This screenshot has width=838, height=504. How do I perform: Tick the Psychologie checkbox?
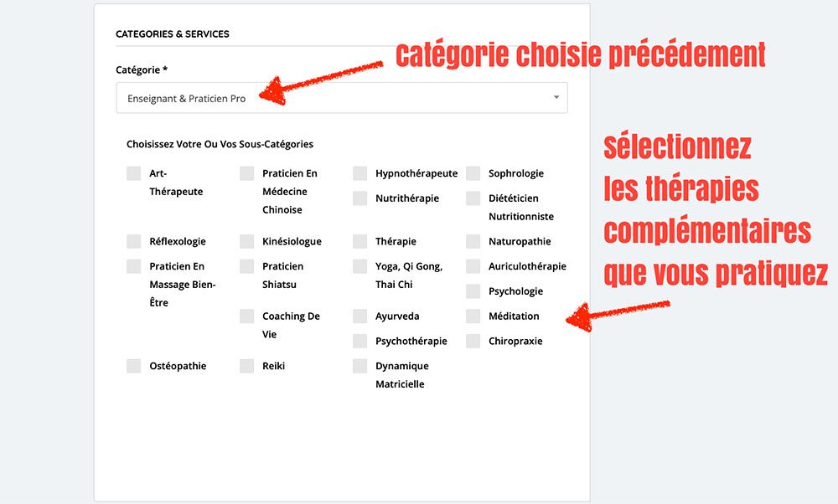[x=473, y=291]
